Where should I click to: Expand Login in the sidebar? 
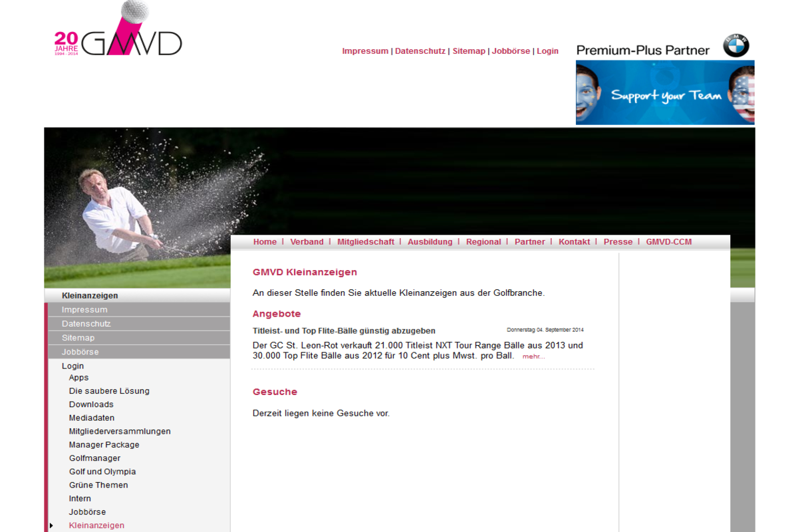72,366
